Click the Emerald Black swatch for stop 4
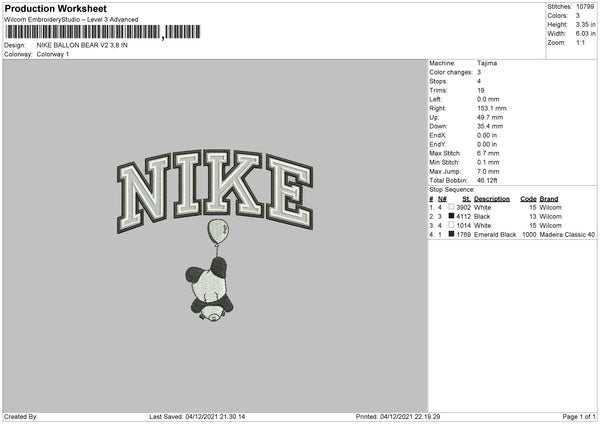Screen dimensions: 600x424 pos(451,234)
